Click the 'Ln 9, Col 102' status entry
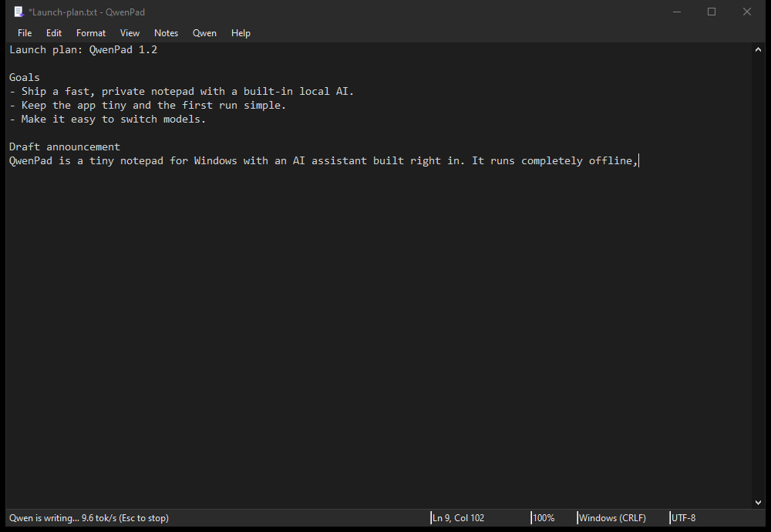Viewport: 771px width, 532px height. 458,518
